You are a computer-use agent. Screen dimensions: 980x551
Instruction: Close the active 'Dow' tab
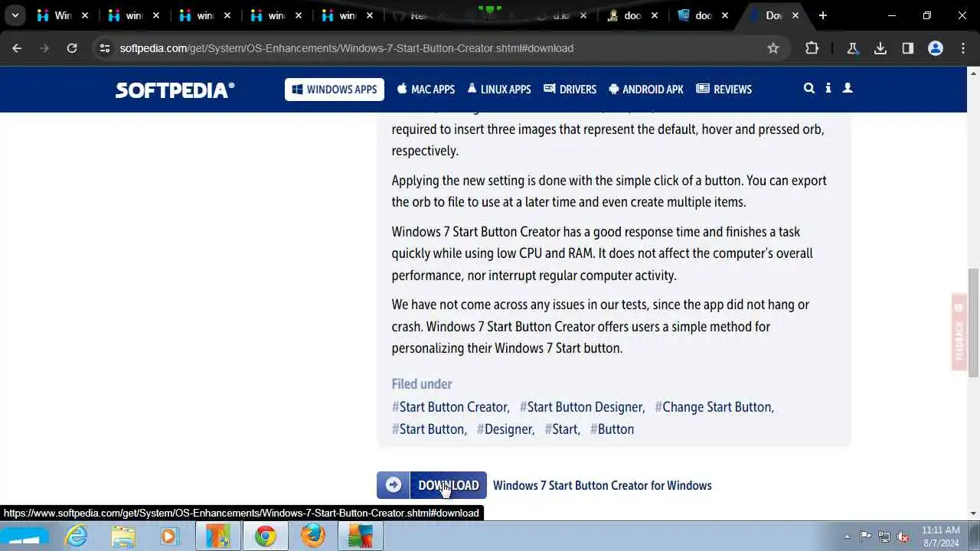tap(795, 15)
